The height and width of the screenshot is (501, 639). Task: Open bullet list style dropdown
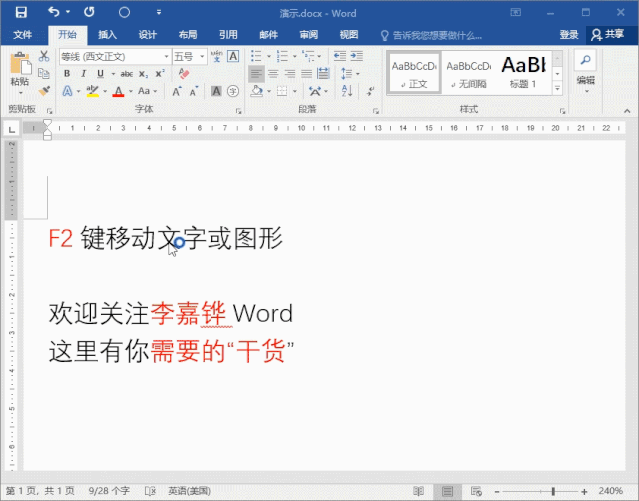tap(269, 56)
